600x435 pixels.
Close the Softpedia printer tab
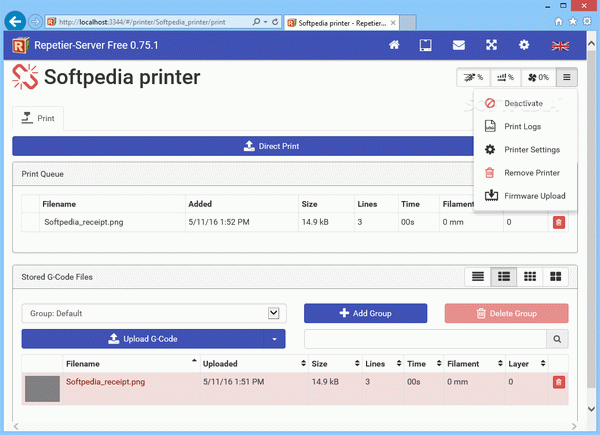[x=393, y=23]
